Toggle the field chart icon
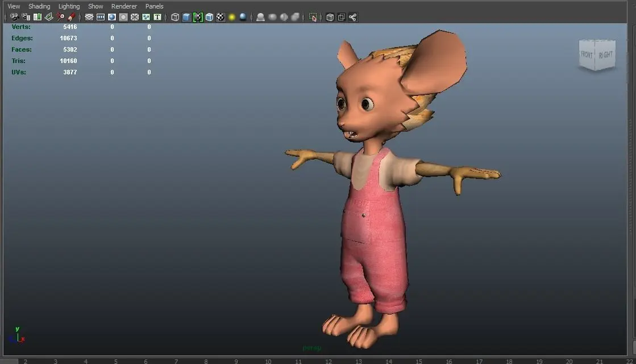The image size is (636, 364). pos(135,17)
